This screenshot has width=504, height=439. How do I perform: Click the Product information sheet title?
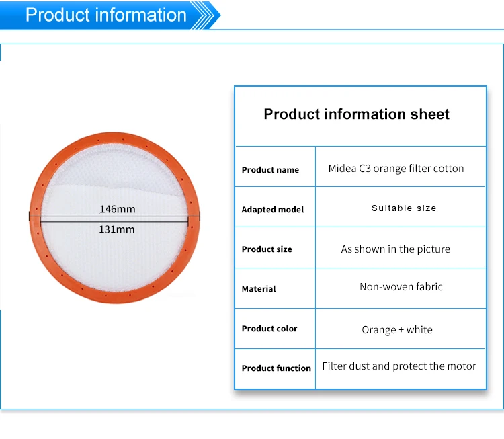coord(356,114)
